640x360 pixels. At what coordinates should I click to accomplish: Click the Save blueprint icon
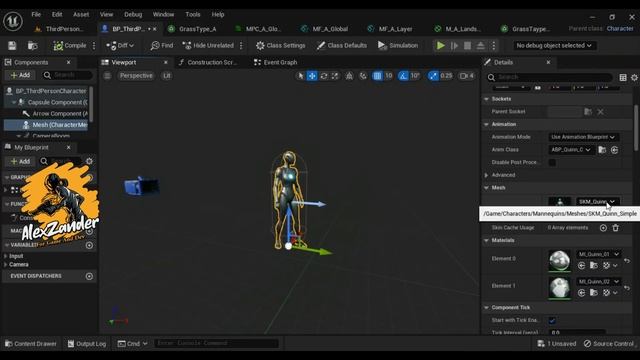(12, 45)
